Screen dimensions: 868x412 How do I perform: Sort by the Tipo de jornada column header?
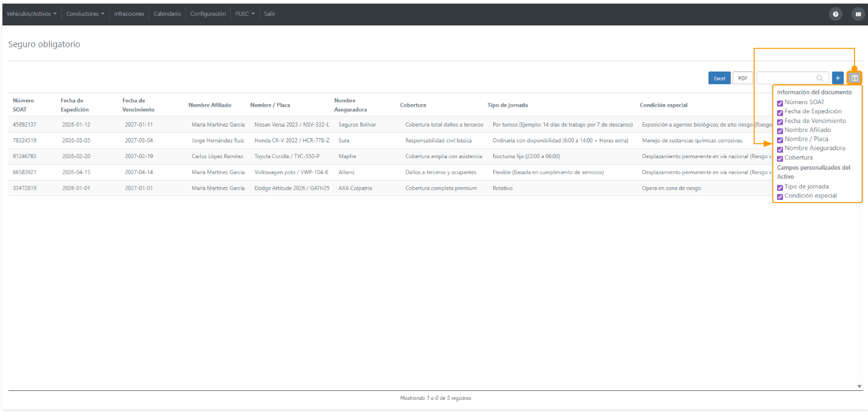508,105
